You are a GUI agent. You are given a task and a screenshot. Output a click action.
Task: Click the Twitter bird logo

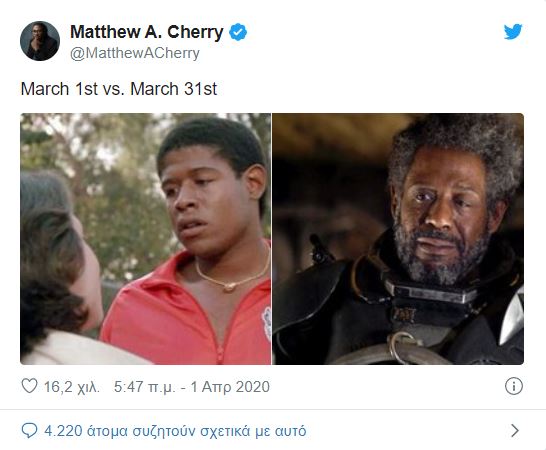[513, 32]
